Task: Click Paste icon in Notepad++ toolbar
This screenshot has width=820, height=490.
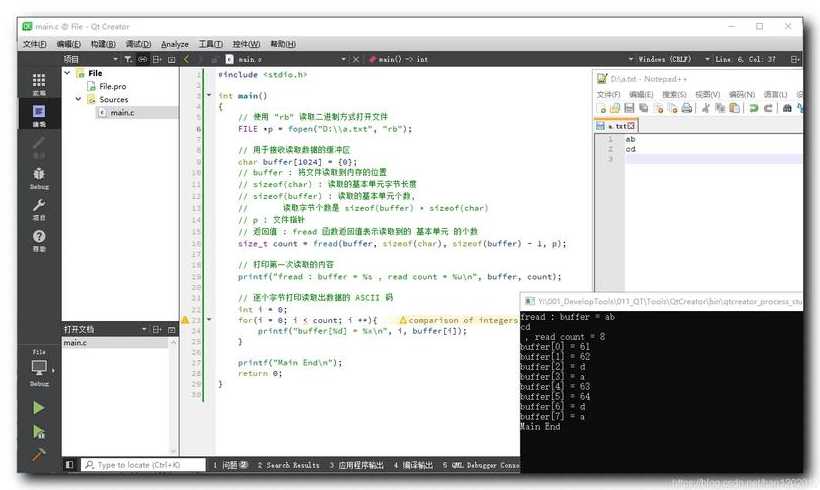Action: tap(735, 108)
